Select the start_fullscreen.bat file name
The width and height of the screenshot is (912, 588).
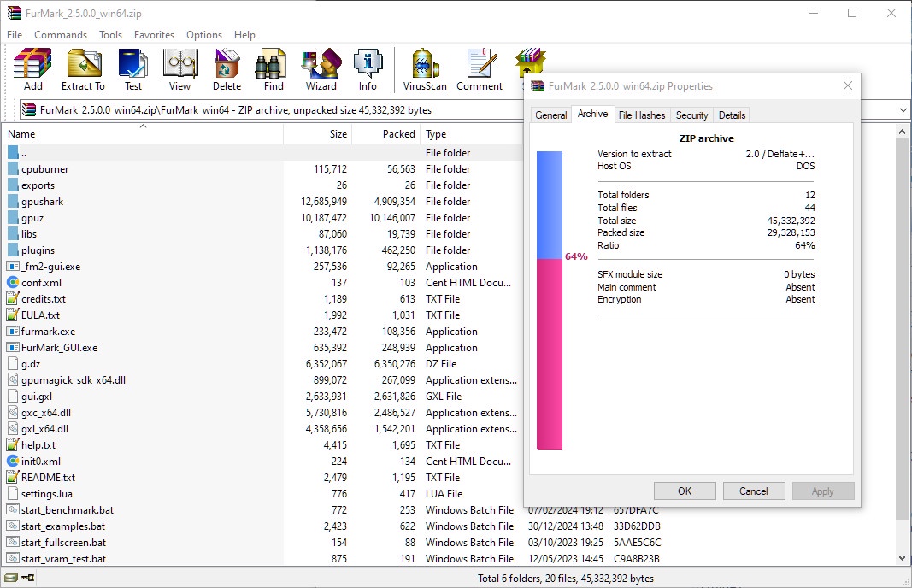pos(64,543)
